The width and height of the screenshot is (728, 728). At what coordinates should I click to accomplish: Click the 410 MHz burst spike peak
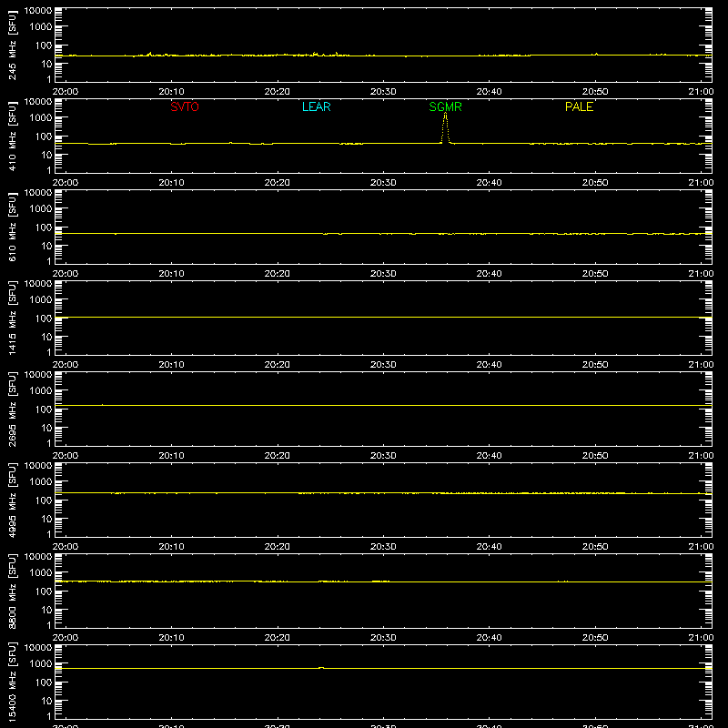(x=445, y=115)
